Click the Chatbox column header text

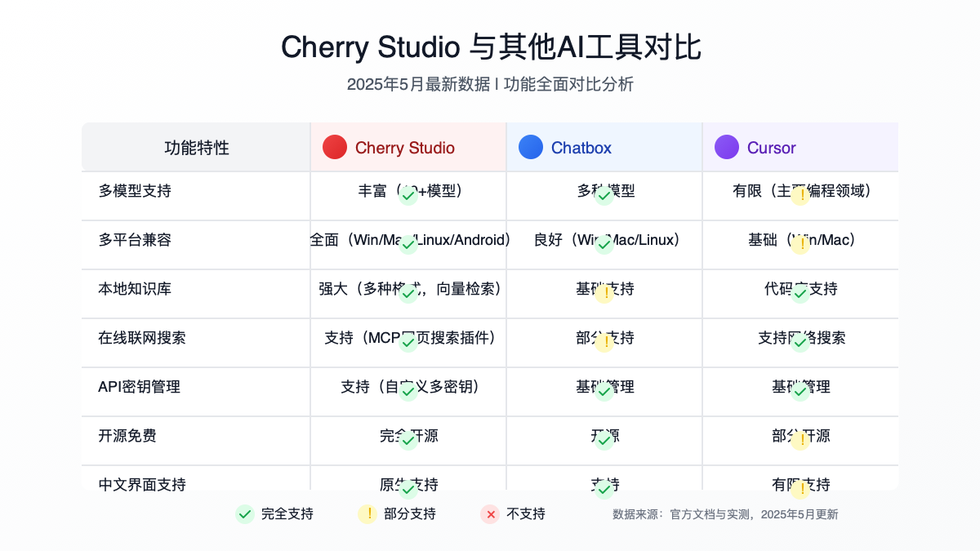coord(581,148)
